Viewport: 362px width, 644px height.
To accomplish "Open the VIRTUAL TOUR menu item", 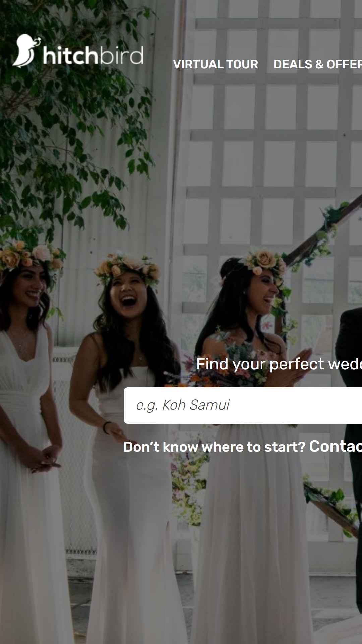I will [x=216, y=64].
